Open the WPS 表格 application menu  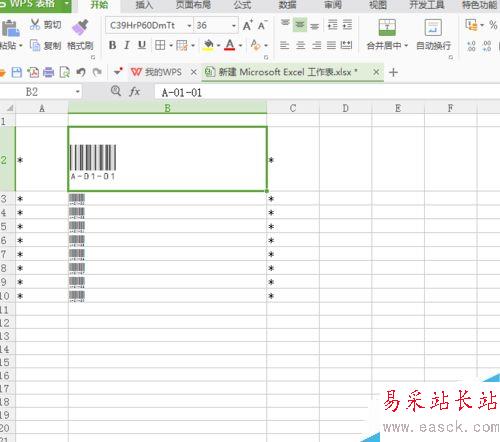(x=35, y=5)
